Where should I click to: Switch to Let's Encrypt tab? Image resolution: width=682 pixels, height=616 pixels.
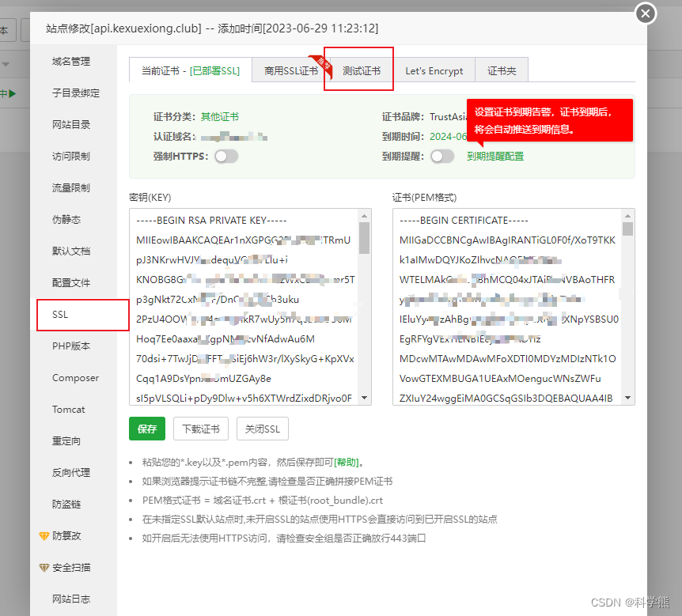(x=434, y=70)
